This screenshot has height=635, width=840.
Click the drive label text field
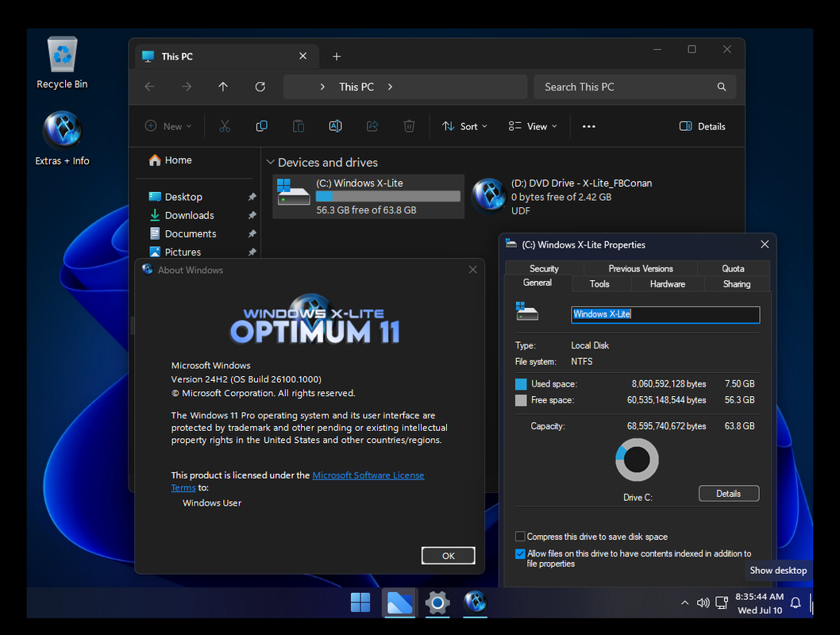point(665,314)
